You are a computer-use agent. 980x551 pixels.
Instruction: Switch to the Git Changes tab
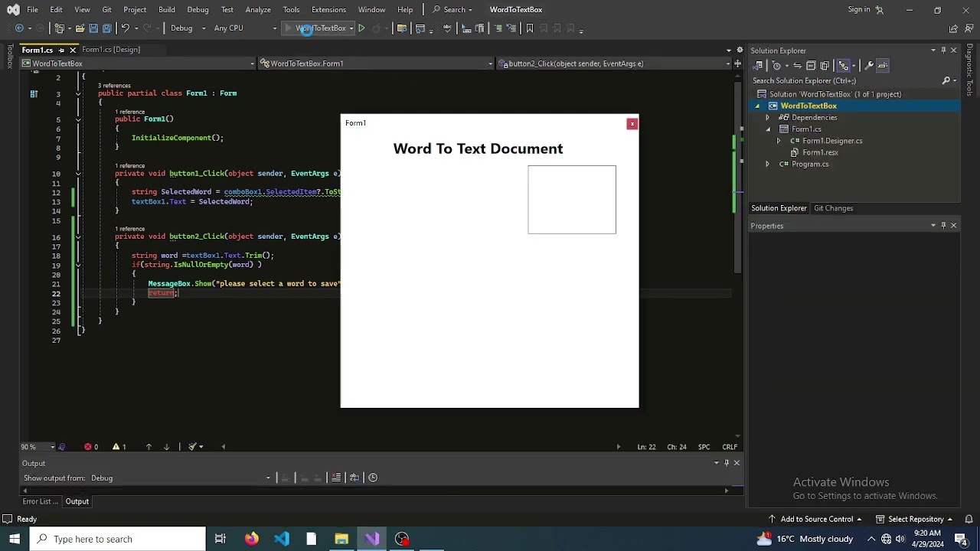click(833, 208)
